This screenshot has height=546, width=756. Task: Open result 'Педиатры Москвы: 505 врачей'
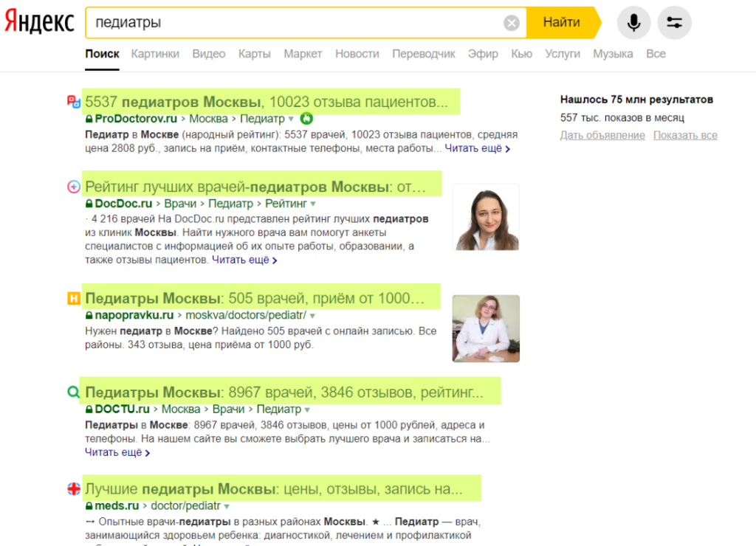coord(255,298)
